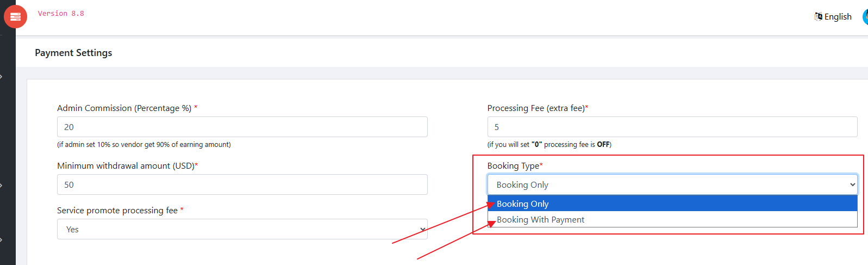Click the red hamburger menu icon

[x=15, y=17]
